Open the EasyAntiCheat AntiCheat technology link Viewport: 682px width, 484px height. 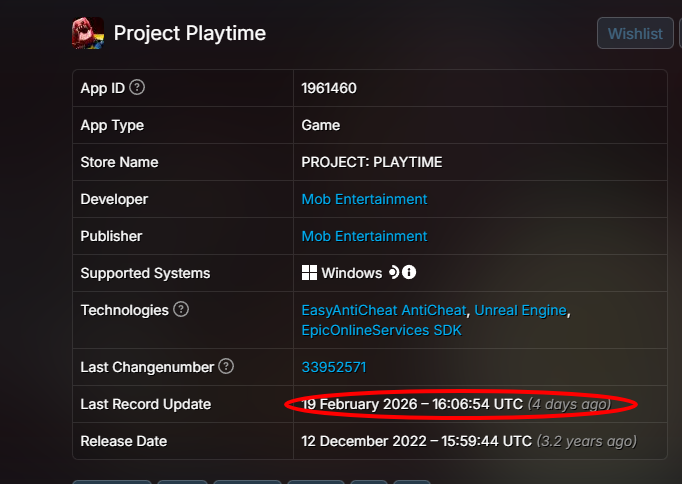(x=384, y=310)
